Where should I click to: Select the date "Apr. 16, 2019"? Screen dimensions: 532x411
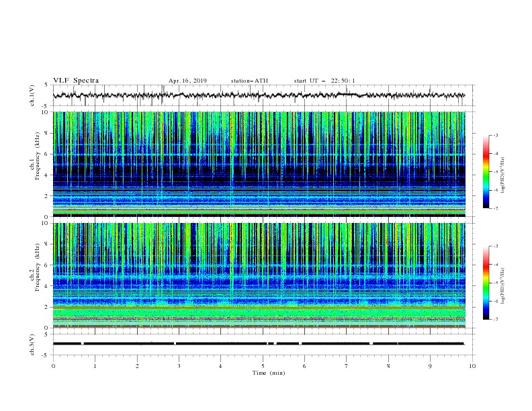tap(187, 81)
